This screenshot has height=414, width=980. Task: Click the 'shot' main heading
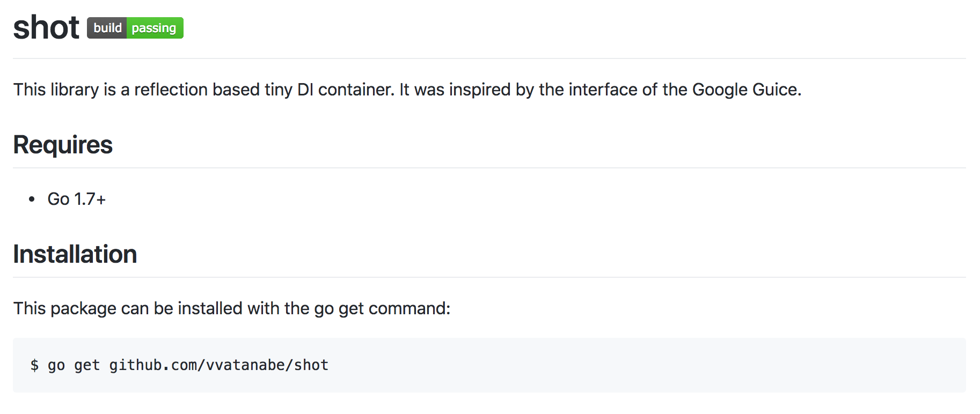pyautogui.click(x=46, y=27)
